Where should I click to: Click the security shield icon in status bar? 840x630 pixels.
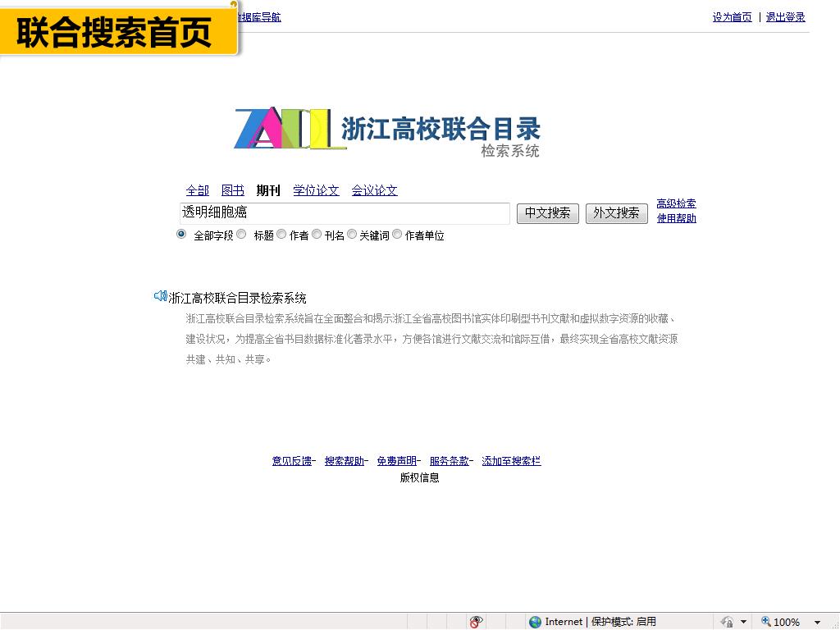(727, 622)
